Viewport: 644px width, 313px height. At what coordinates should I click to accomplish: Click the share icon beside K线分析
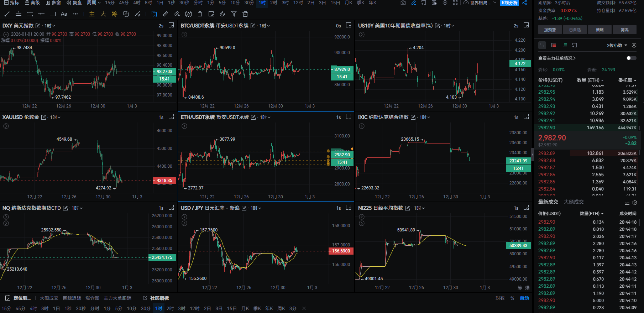click(524, 2)
